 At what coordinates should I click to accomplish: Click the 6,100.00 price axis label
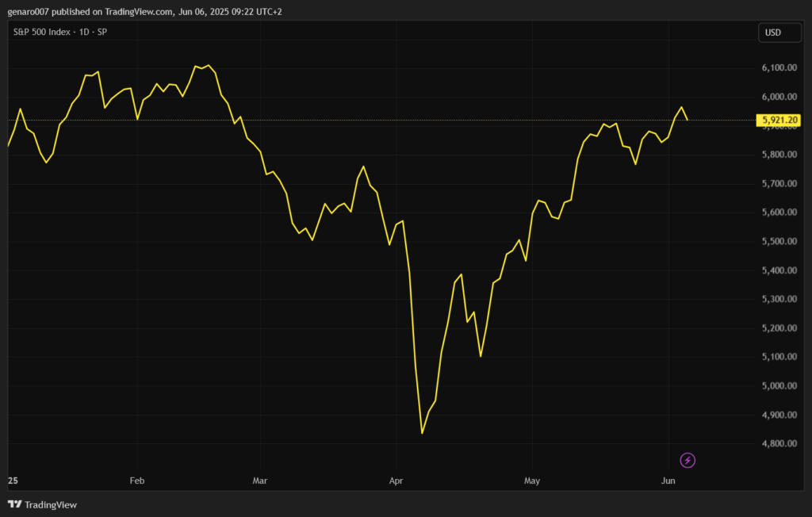[777, 68]
